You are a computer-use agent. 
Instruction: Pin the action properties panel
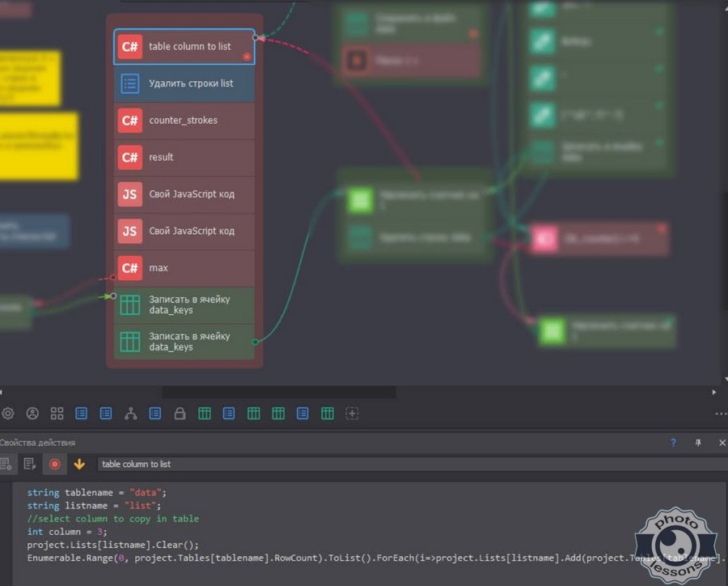click(698, 443)
